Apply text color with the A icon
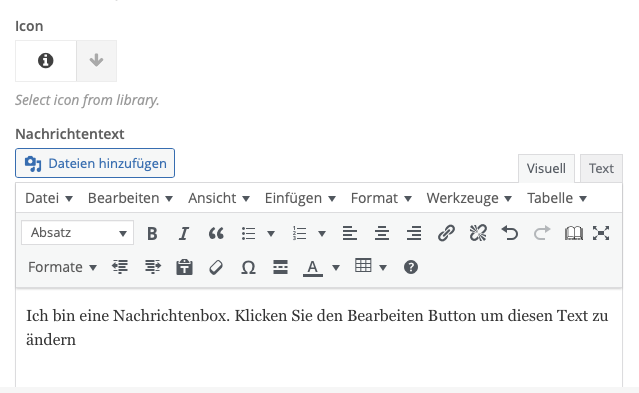The width and height of the screenshot is (639, 393). click(313, 268)
